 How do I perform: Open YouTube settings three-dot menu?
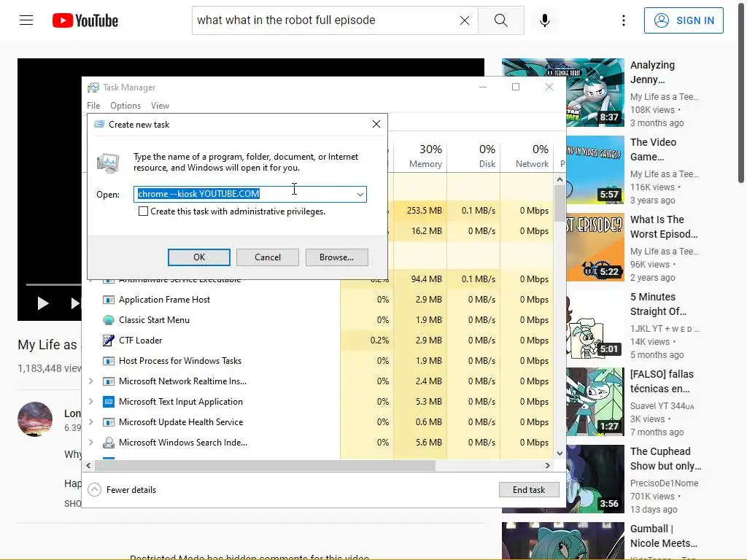tap(623, 20)
